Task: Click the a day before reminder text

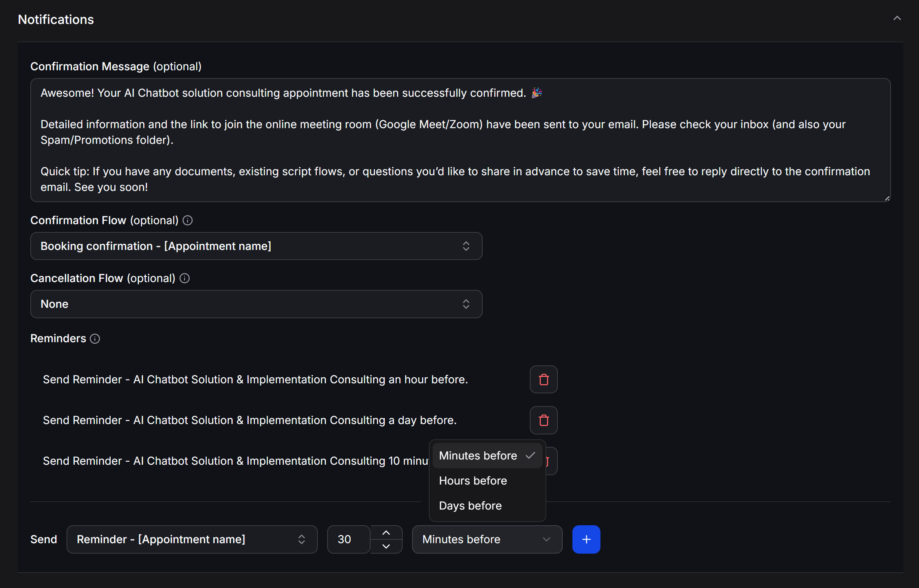Action: pyautogui.click(x=249, y=420)
